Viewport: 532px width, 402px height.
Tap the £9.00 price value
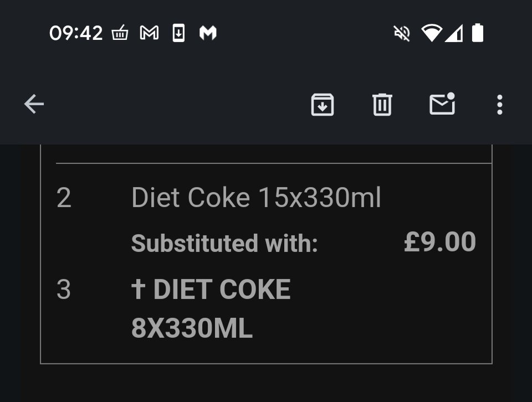tap(440, 241)
